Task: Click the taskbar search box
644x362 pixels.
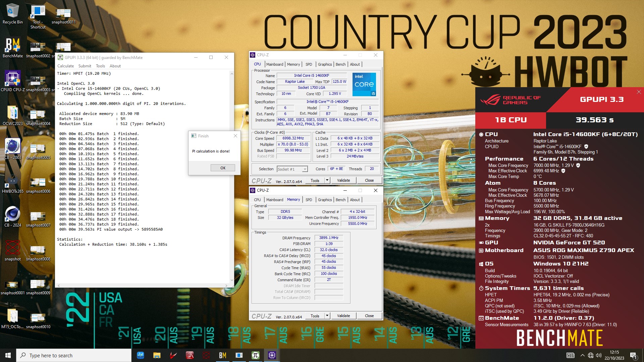Action: click(x=74, y=355)
